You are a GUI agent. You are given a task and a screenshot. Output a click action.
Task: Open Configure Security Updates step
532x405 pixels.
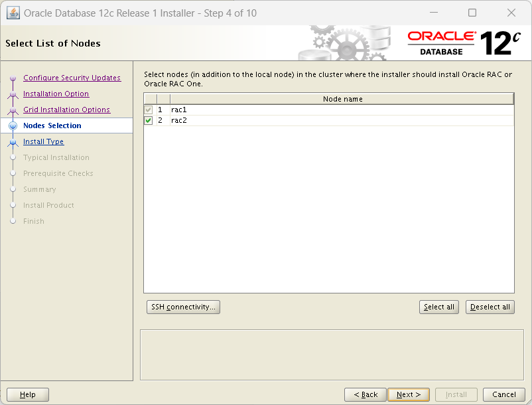tap(72, 78)
